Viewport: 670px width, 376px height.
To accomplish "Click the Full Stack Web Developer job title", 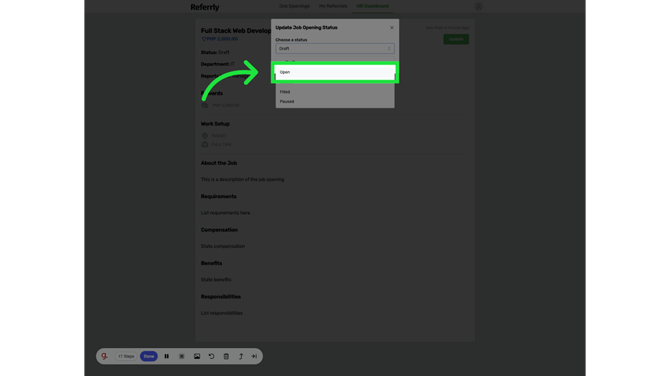I will click(236, 31).
